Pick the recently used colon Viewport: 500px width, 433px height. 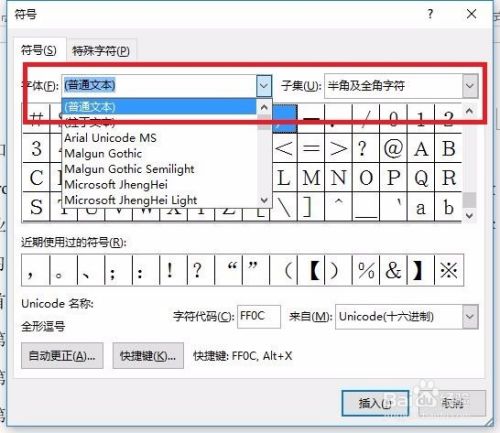click(x=146, y=270)
